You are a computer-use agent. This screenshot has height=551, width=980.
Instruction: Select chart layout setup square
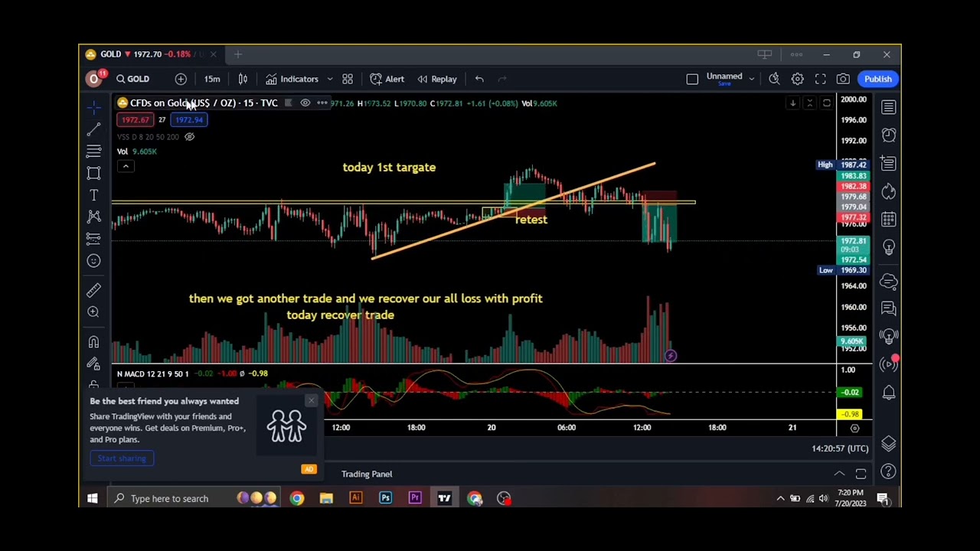tap(692, 79)
